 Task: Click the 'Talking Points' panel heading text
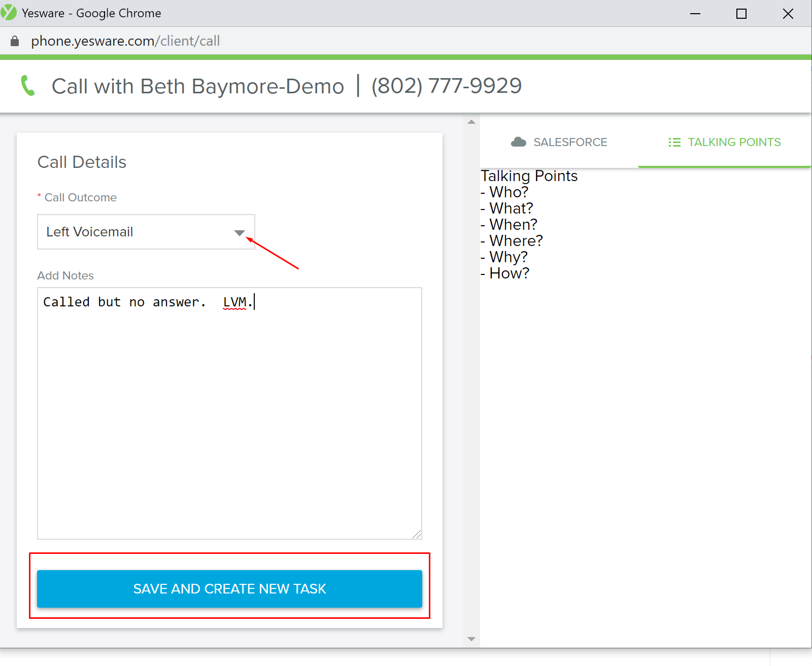pos(529,176)
